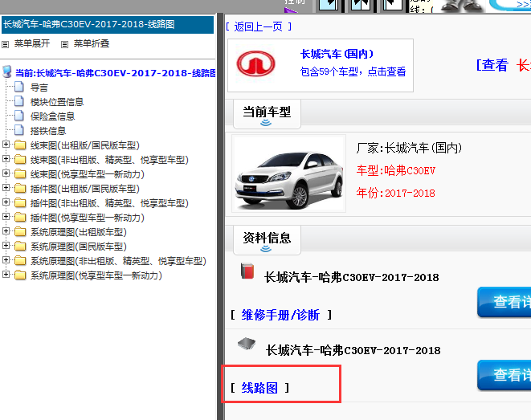
Task: Expand the 系统原理图(出租版车型) node
Action: pos(6,230)
